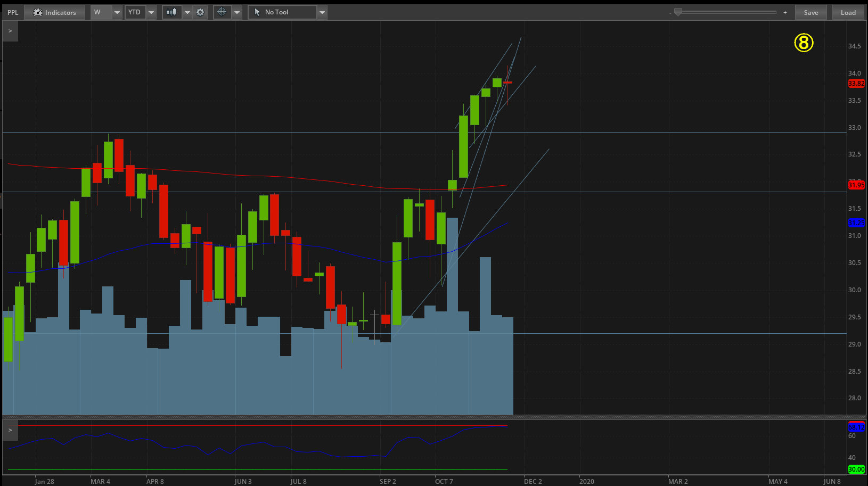The image size is (868, 486).
Task: Expand the crosshair options dropdown arrow
Action: (x=237, y=12)
